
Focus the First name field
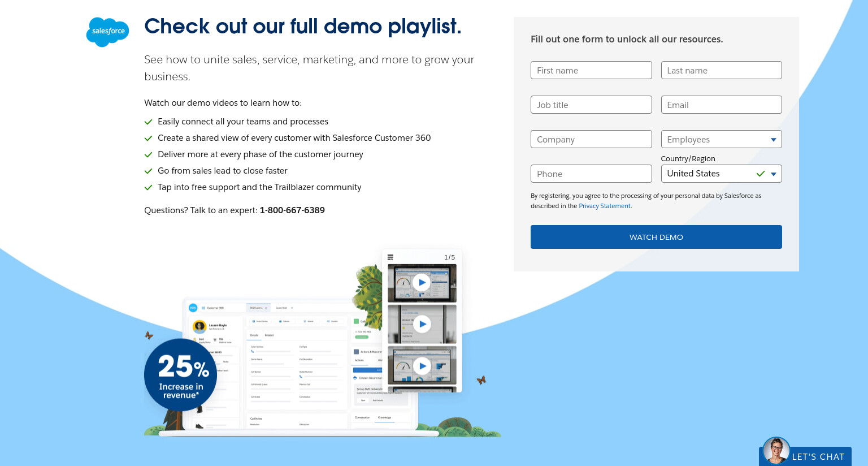click(x=591, y=70)
